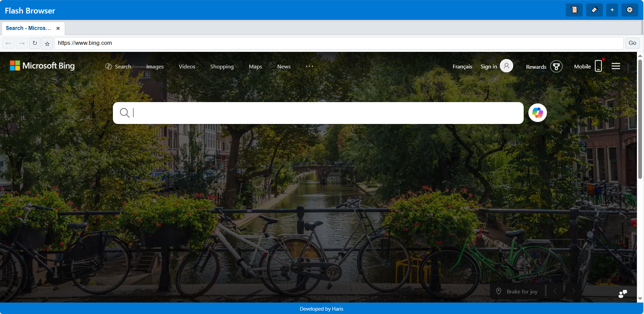Open Images in Bing navigation
Viewport: 644px width, 314px height.
155,67
